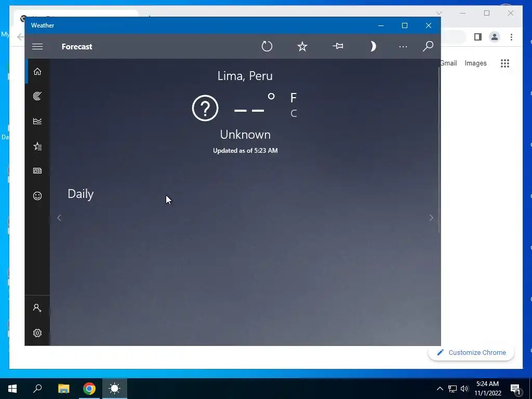Maximize the Weather window
This screenshot has height=399, width=532.
coord(404,25)
